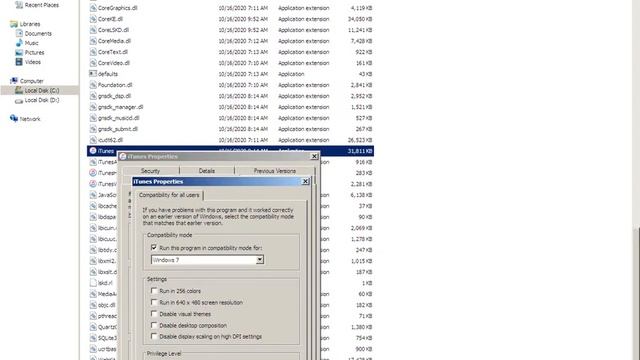
Task: Click the Explorer vertical scrollbar thumb
Action: coord(637,294)
